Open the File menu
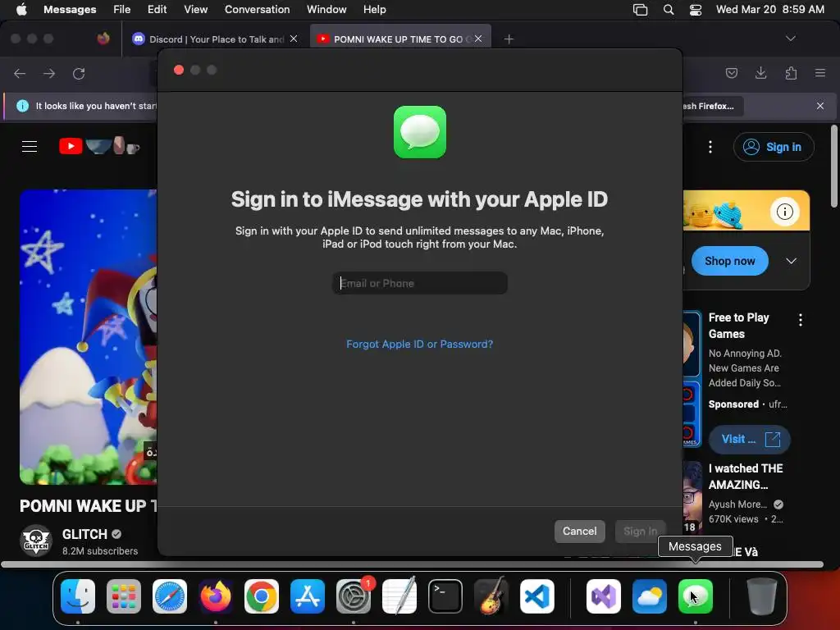Screen dimensions: 840x630 pyautogui.click(x=121, y=9)
